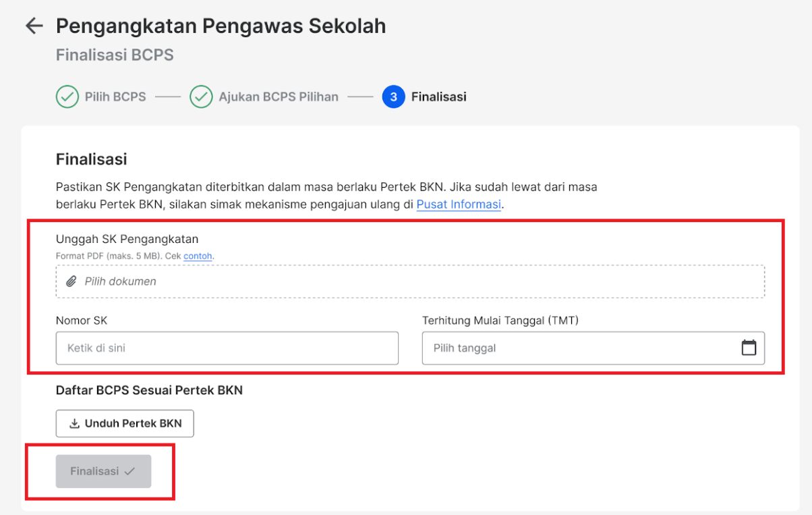Go back using the left arrow icon

click(34, 26)
